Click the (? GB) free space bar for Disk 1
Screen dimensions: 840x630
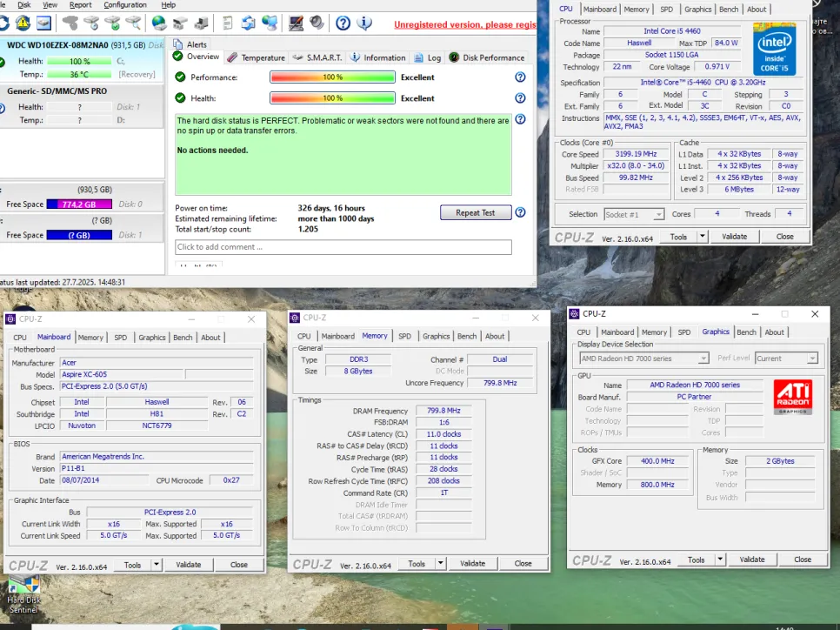79,235
